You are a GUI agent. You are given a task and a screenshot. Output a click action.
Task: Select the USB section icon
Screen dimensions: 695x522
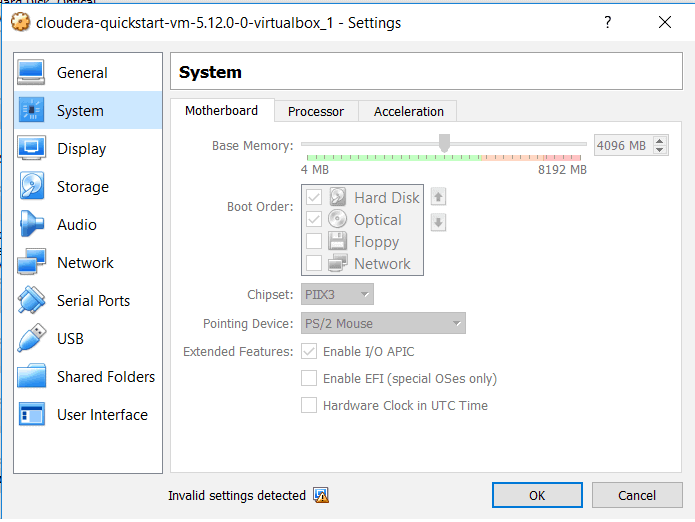pyautogui.click(x=31, y=339)
